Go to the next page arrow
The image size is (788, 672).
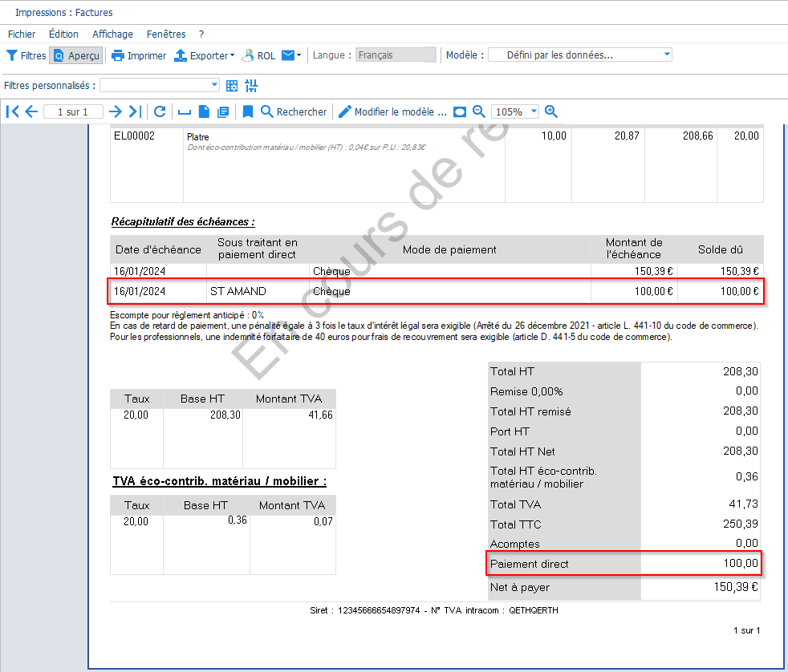coord(116,111)
